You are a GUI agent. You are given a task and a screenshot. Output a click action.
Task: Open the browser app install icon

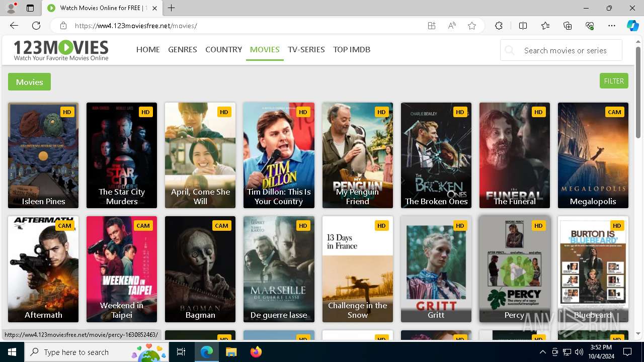432,26
